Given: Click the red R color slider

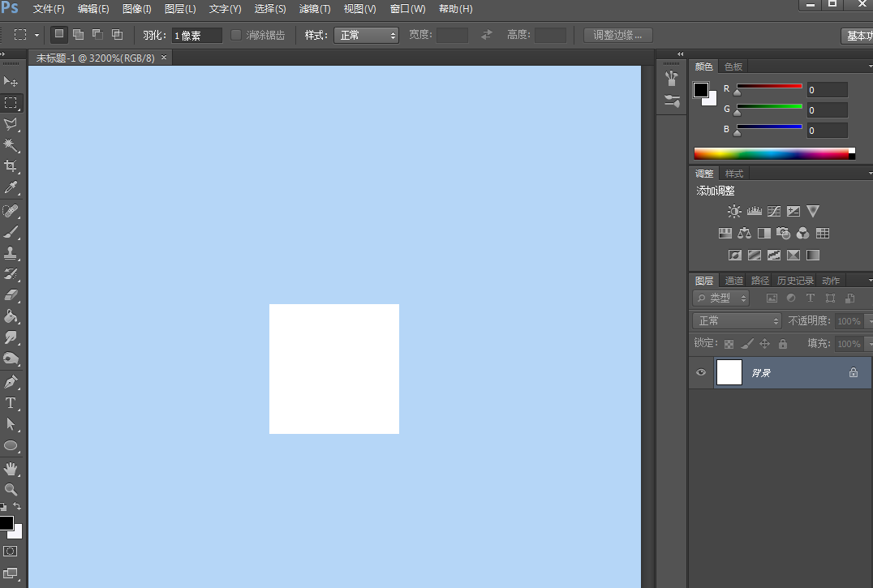Looking at the screenshot, I should pos(769,86).
